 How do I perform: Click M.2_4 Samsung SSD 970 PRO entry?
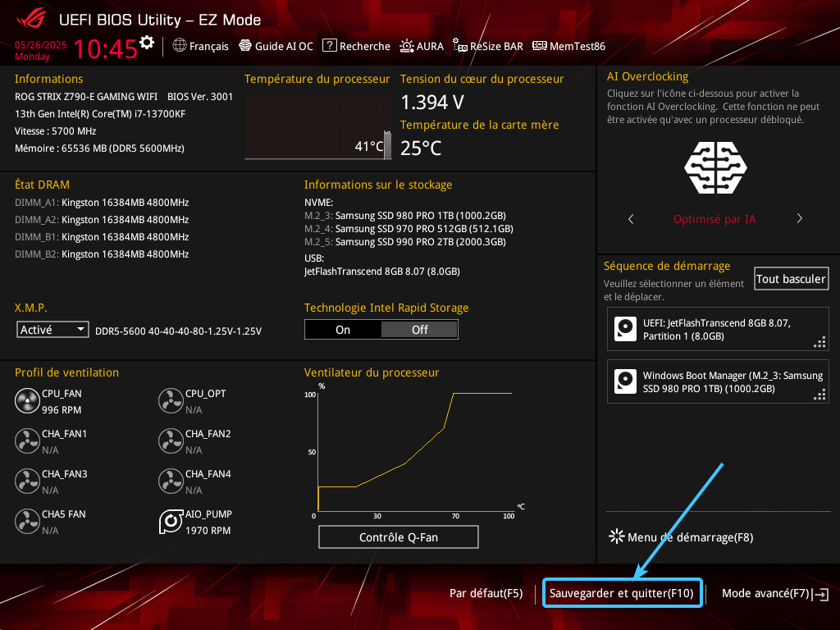coord(409,229)
